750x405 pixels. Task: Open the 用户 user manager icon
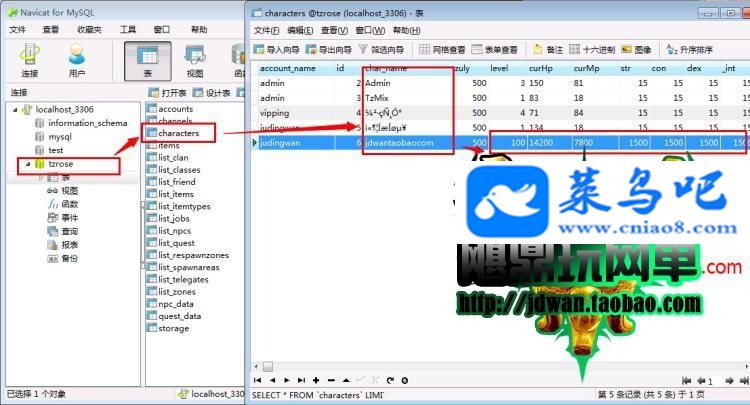coord(77,61)
